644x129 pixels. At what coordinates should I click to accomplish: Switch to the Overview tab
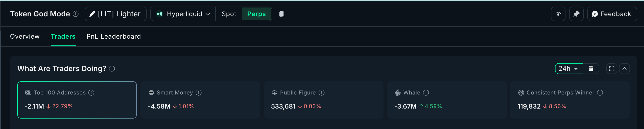tap(25, 37)
